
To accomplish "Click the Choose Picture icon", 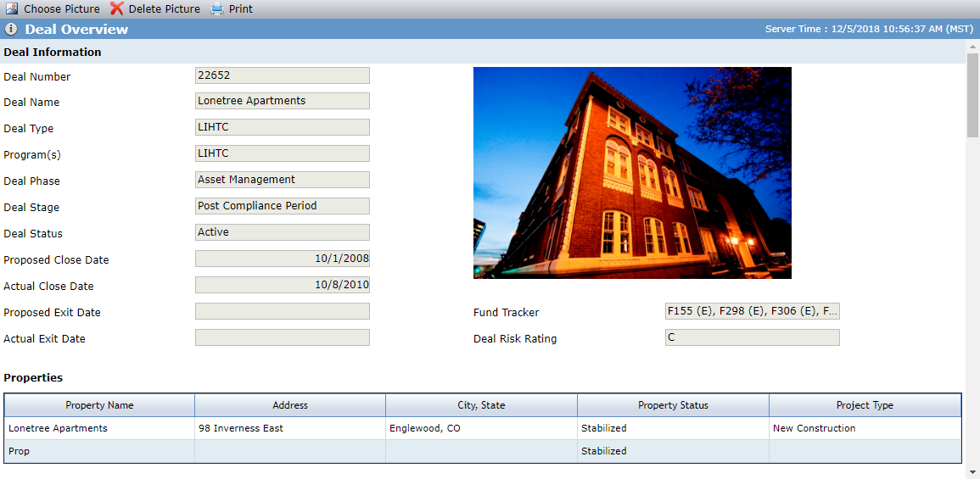I will 12,8.
